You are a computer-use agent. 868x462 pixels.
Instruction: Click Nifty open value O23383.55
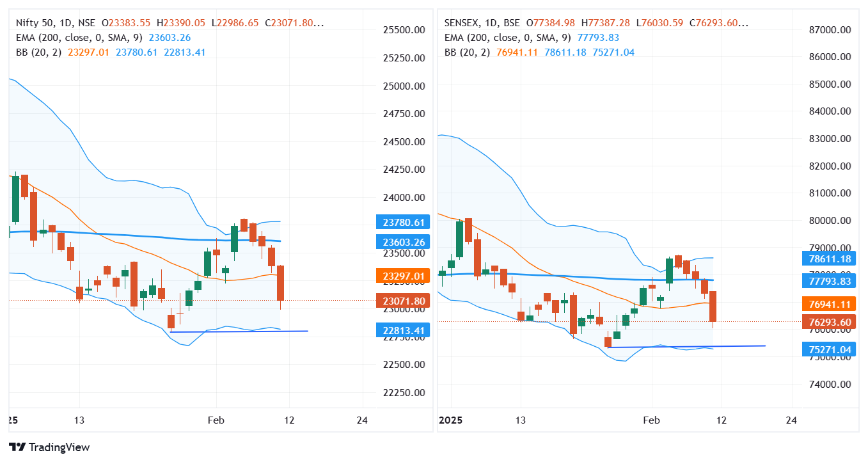point(126,23)
